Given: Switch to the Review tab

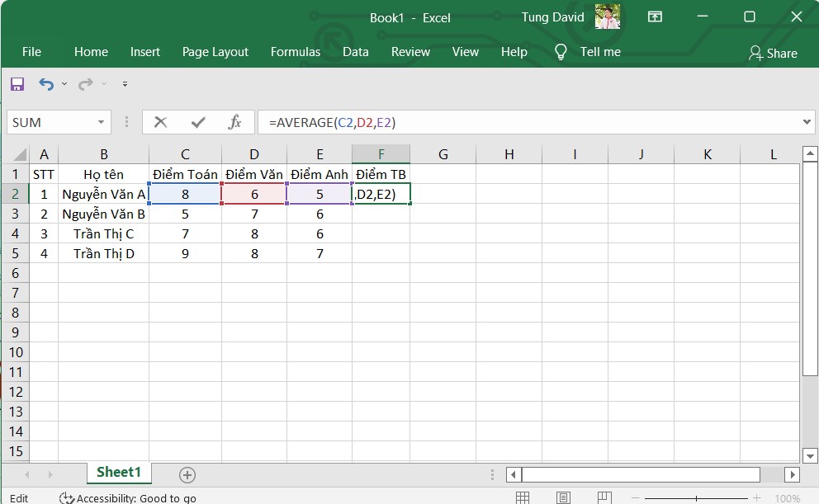Looking at the screenshot, I should point(410,52).
